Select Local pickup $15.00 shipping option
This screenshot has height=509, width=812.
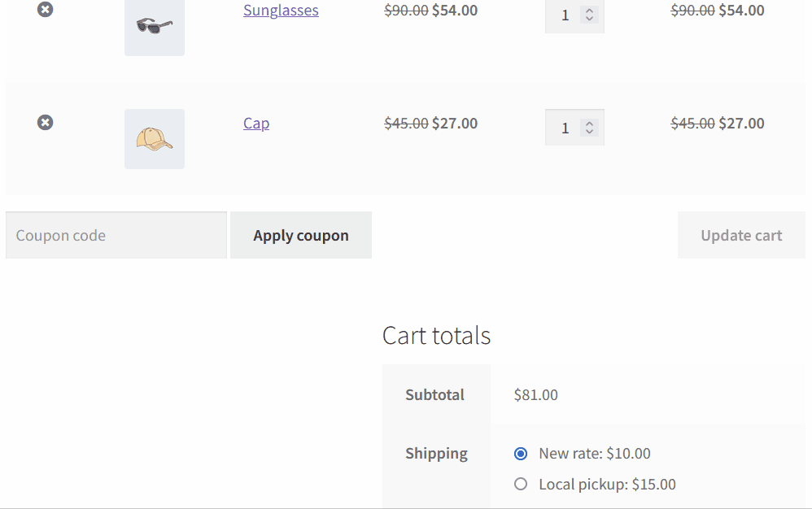pos(521,484)
